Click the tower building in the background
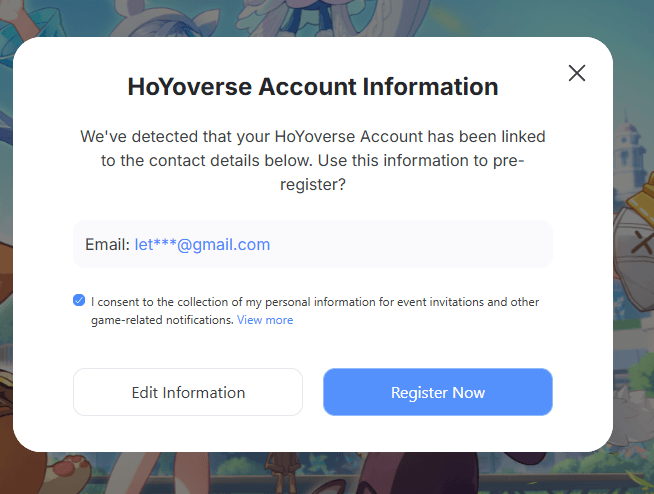Viewport: 654px width, 494px height. click(x=632, y=140)
